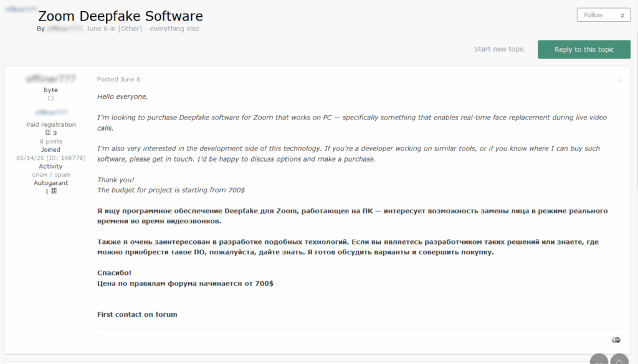Image resolution: width=638 pixels, height=364 pixels.
Task: Open the share icon beside Report post
Action: (x=620, y=80)
